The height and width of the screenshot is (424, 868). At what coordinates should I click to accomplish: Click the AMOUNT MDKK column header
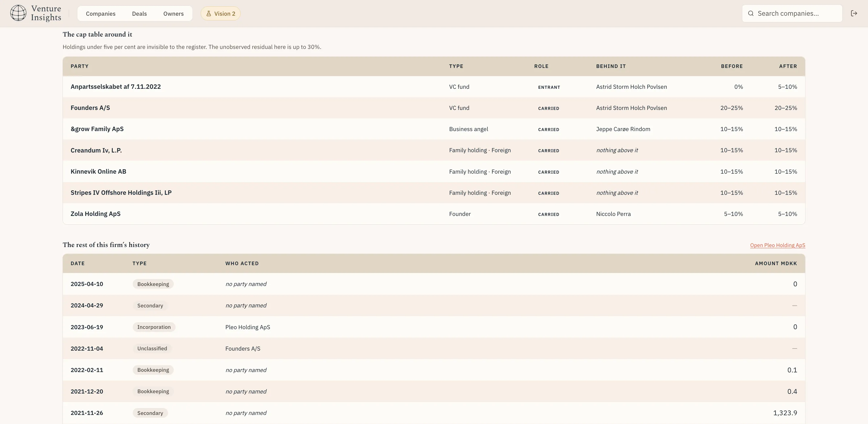pos(776,263)
